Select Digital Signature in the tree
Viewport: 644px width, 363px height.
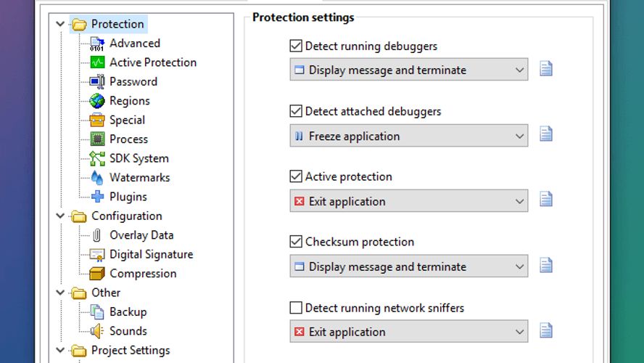(x=151, y=255)
